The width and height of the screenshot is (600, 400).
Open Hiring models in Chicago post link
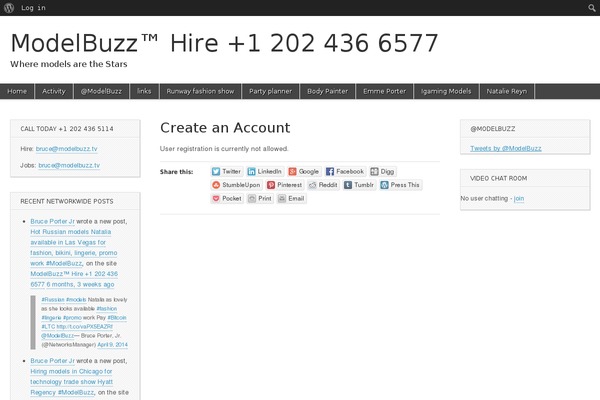pos(71,382)
